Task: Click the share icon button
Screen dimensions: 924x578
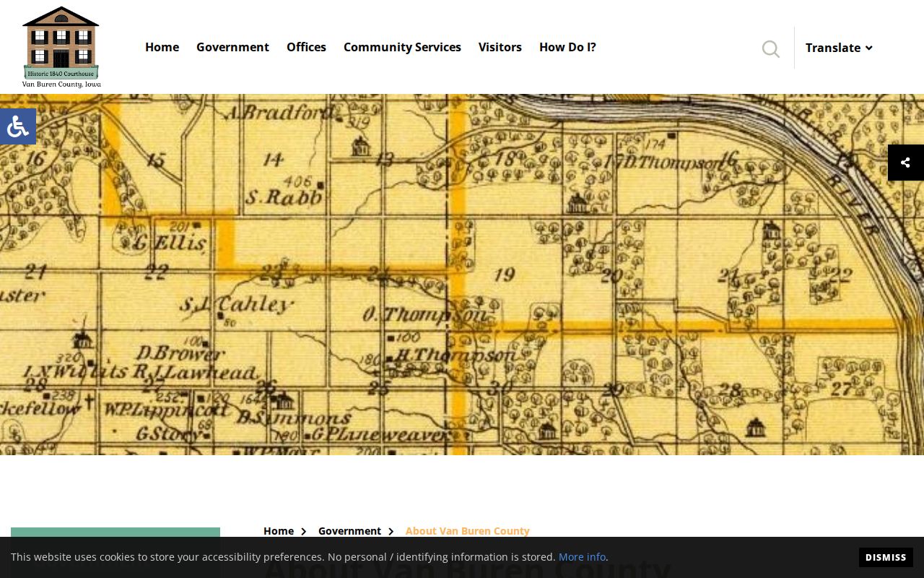Action: 906,163
